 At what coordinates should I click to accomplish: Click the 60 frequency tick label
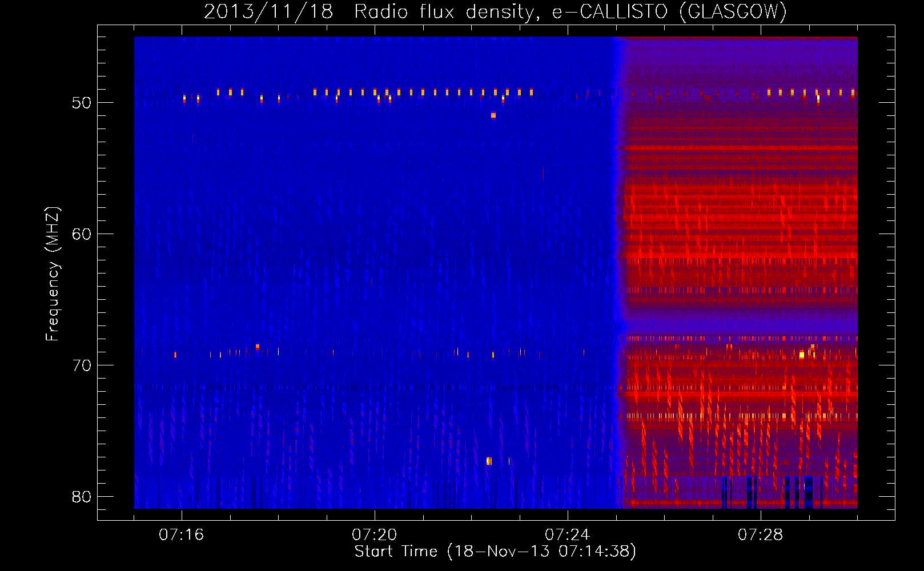[x=82, y=234]
